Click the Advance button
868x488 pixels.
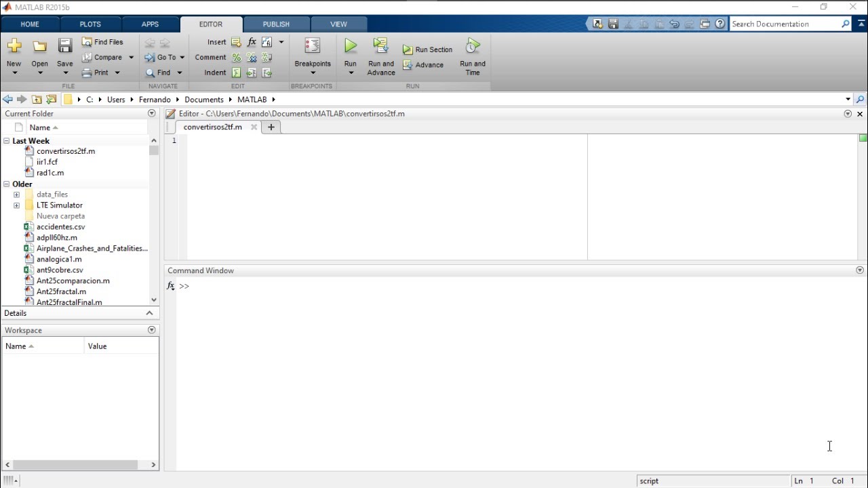point(423,65)
